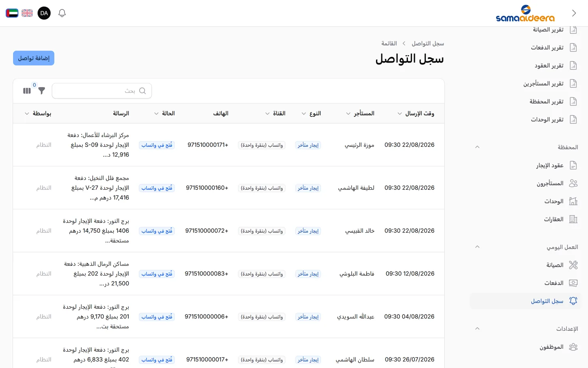Click واتساب channel tag in عبدالله السويدي row

coord(262,317)
